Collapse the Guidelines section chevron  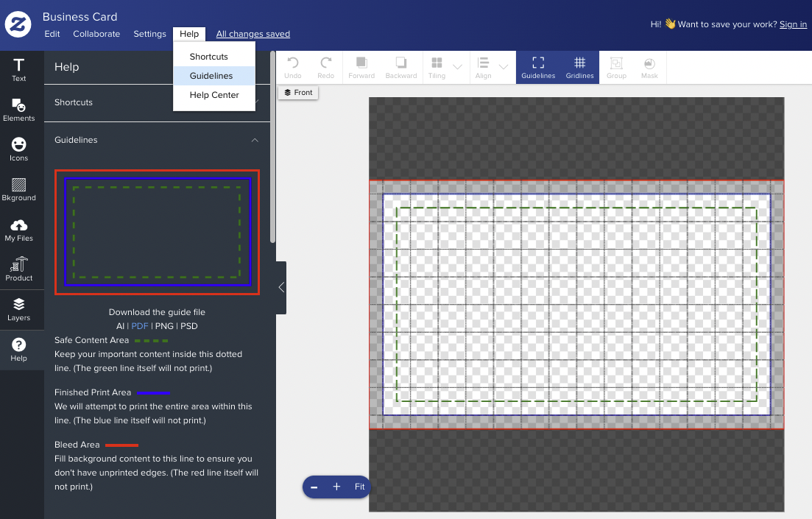pos(255,141)
